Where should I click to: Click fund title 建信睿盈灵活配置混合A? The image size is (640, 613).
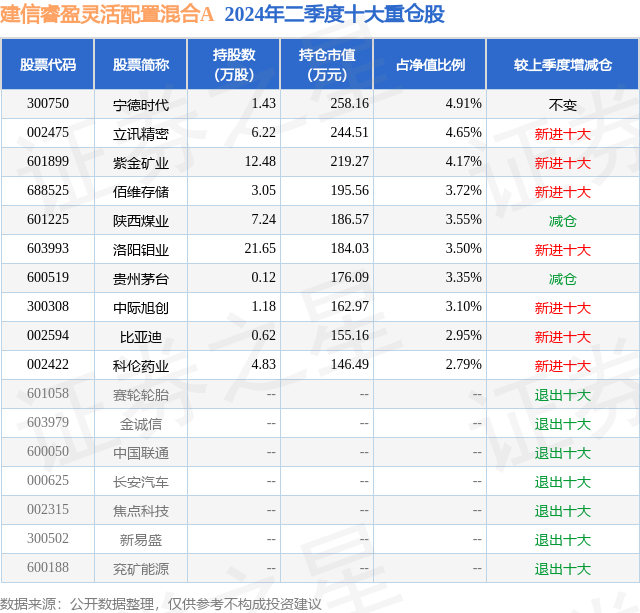[107, 14]
